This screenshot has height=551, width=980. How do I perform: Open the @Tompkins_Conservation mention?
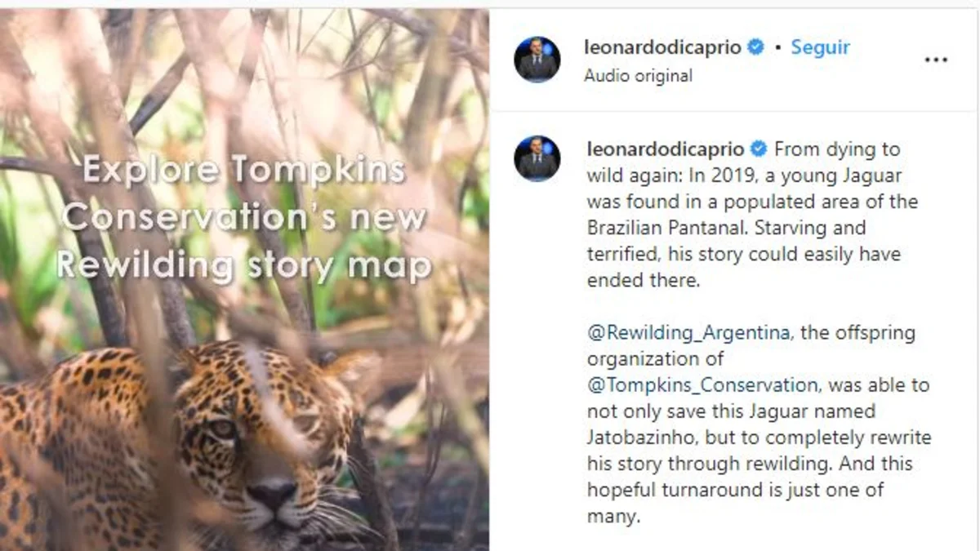702,384
